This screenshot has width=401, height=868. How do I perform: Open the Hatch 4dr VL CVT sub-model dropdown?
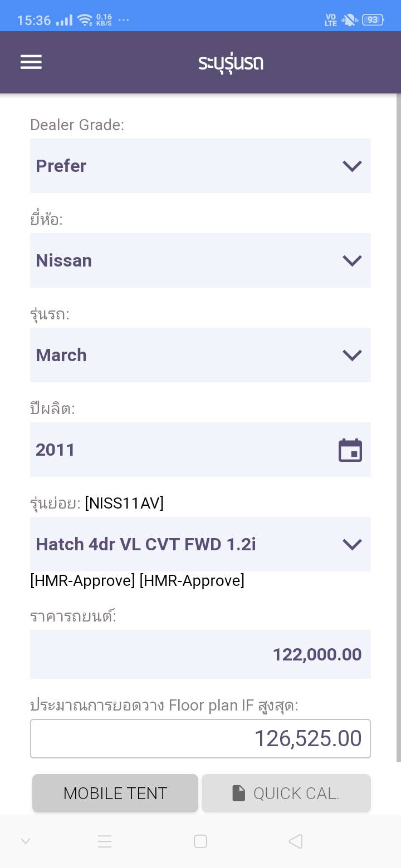pos(200,544)
